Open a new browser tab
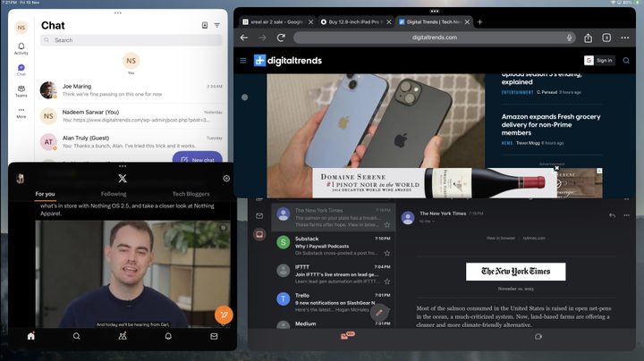644x361 pixels. point(479,22)
